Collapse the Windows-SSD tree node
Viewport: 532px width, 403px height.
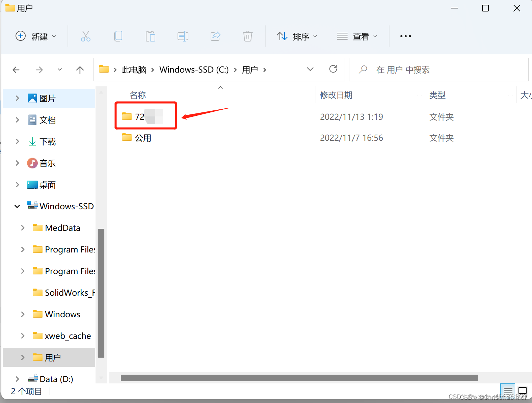(17, 206)
